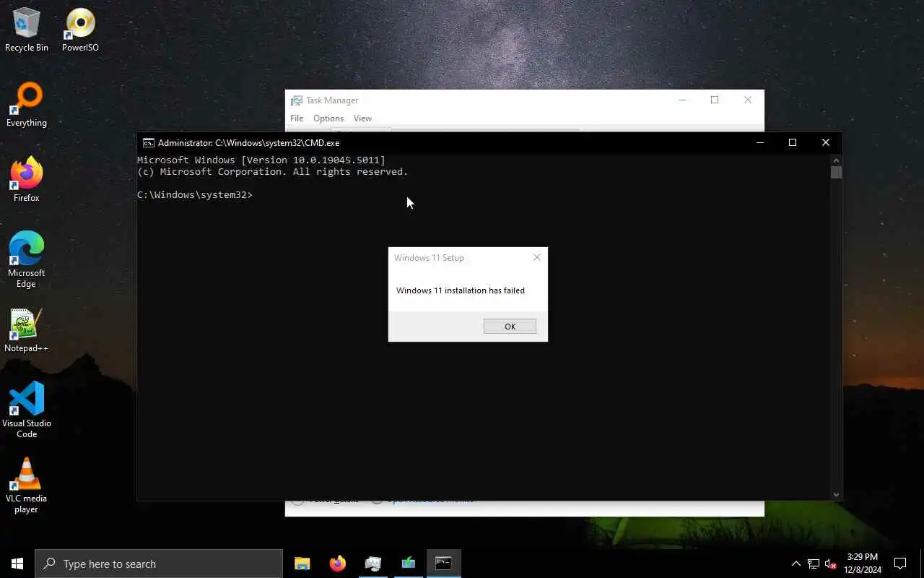Viewport: 924px width, 578px height.
Task: Click the 'Windows 11 installation has failed' message
Action: [461, 290]
